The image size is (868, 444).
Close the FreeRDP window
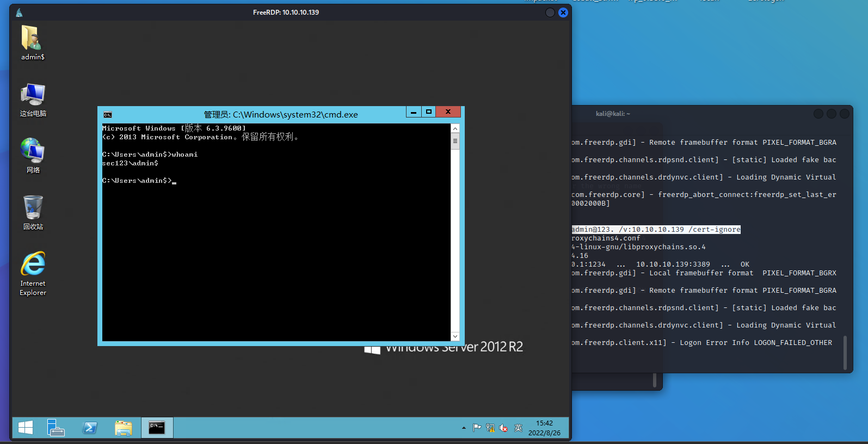pyautogui.click(x=563, y=13)
